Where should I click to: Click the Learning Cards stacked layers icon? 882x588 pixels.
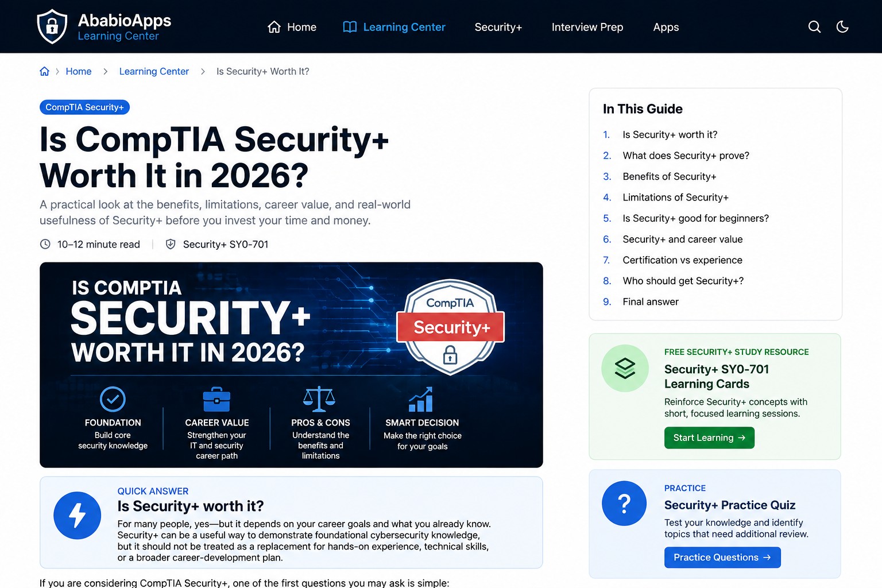click(x=625, y=368)
